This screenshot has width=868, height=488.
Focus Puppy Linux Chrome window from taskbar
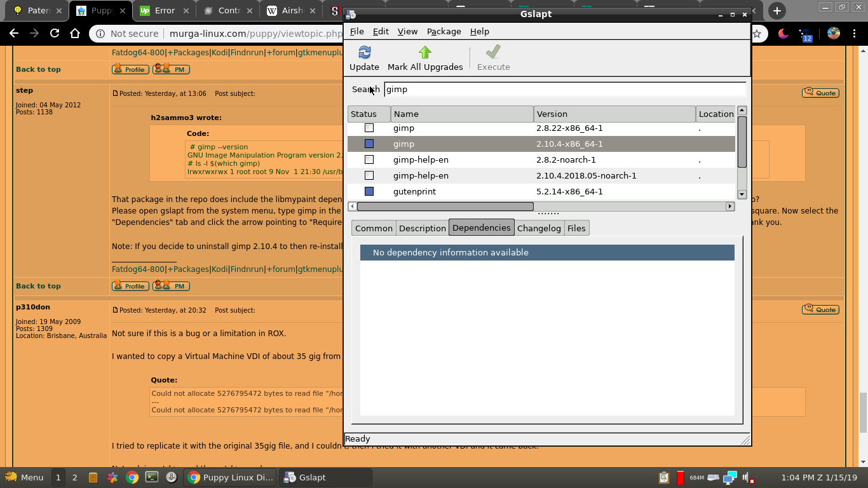[231, 477]
